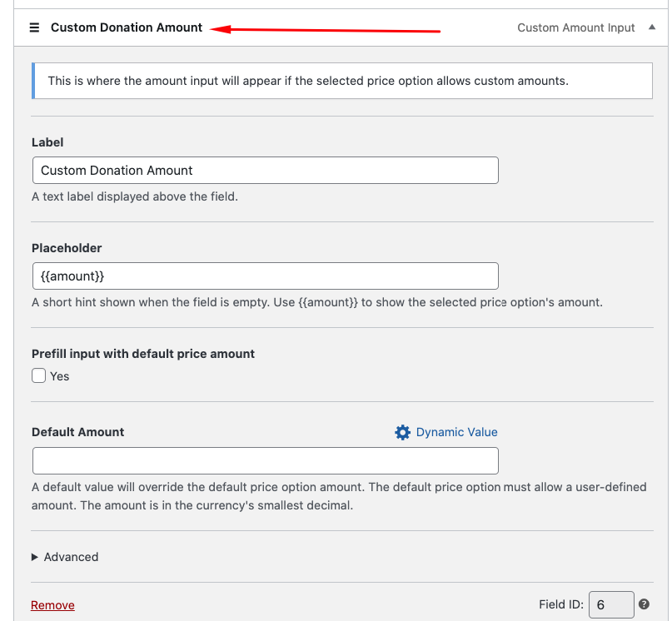
Task: Click the blue-bordered amount input notice
Action: point(341,81)
